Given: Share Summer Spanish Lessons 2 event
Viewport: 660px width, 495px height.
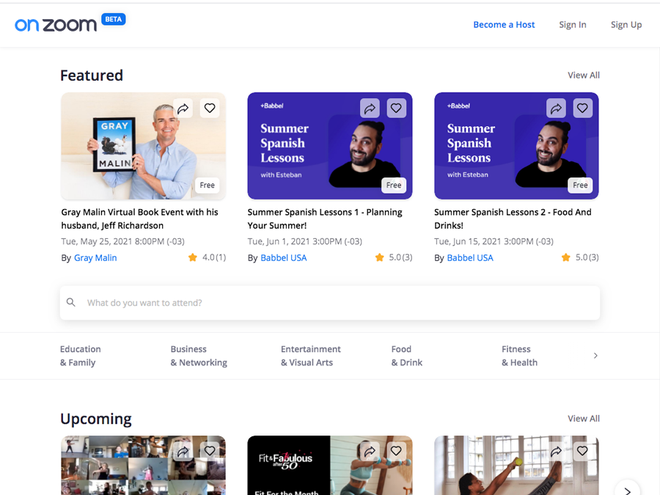Looking at the screenshot, I should pos(556,109).
